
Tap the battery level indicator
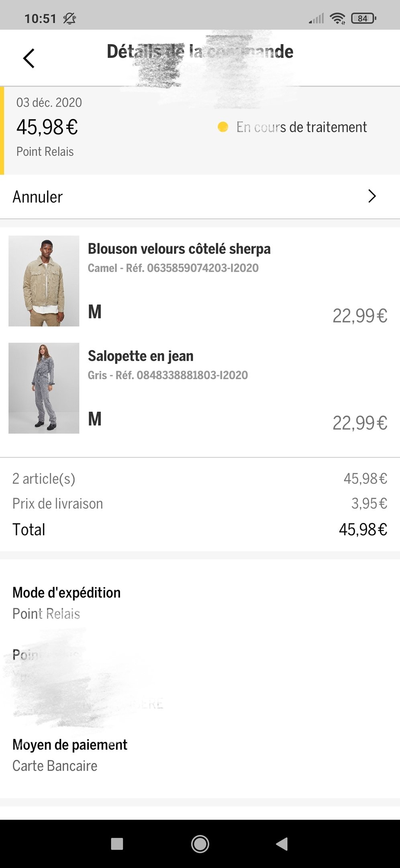(x=363, y=18)
